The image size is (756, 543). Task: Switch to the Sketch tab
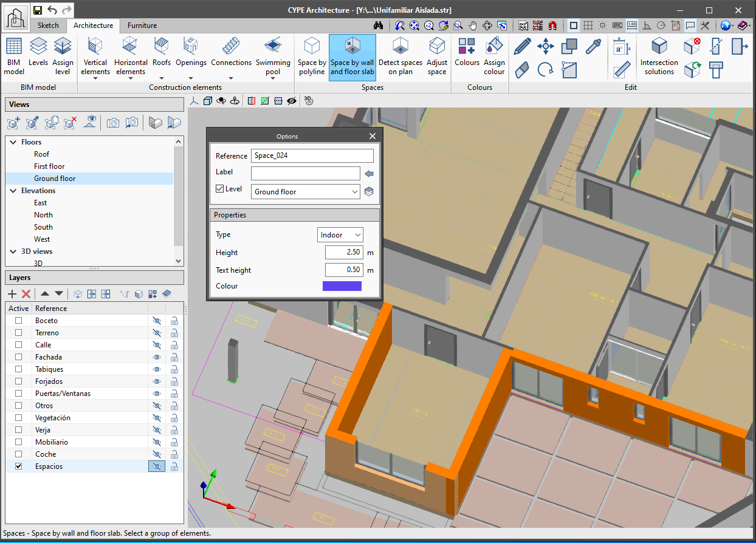(48, 26)
